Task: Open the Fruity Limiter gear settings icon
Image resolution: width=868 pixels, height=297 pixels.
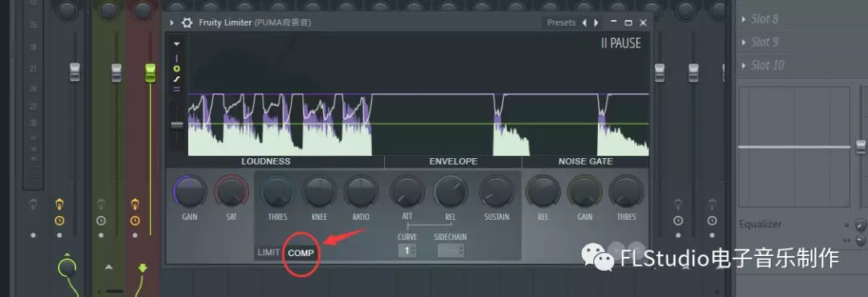Action: (187, 22)
